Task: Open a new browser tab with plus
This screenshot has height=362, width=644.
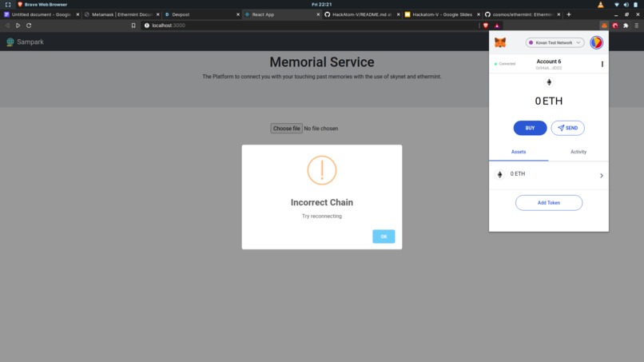Action: (569, 14)
